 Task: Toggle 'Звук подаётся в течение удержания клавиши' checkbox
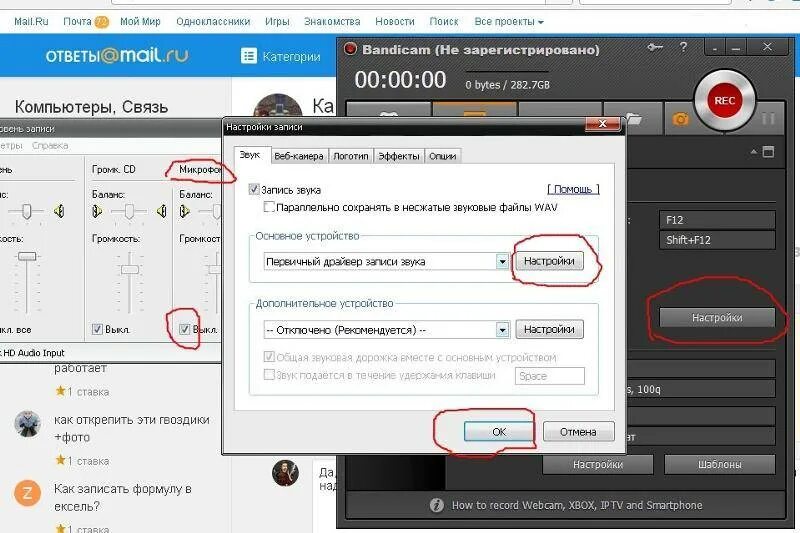point(269,375)
